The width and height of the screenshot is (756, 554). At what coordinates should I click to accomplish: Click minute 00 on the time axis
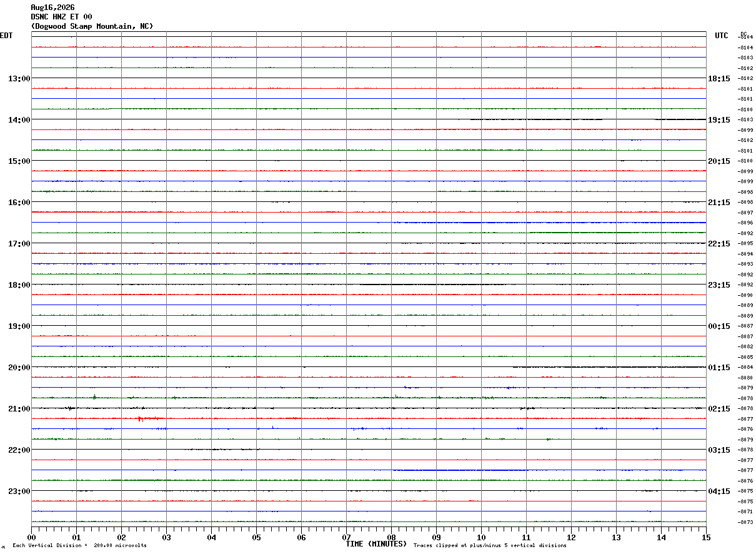tap(31, 537)
